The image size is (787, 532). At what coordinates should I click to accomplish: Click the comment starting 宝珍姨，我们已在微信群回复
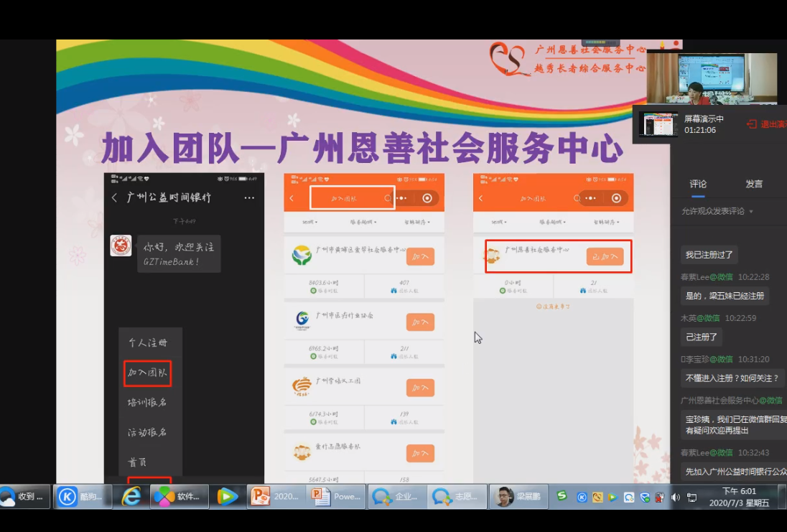[734, 424]
